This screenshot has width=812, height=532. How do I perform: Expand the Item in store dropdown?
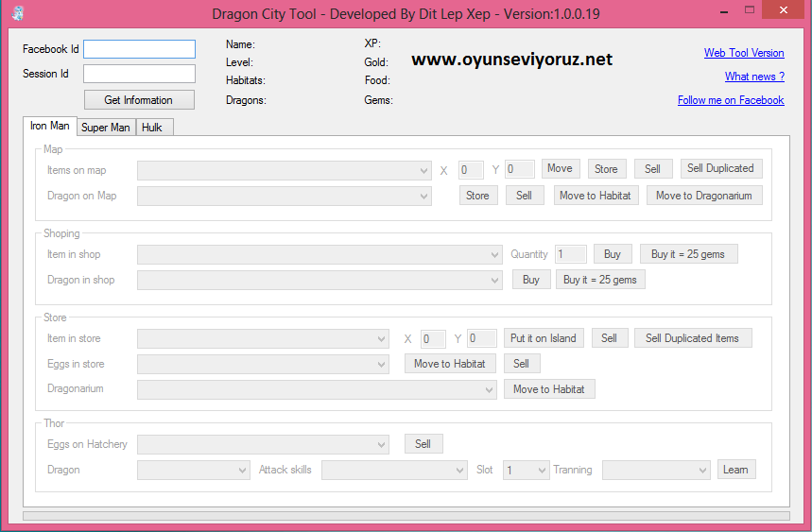point(263,339)
